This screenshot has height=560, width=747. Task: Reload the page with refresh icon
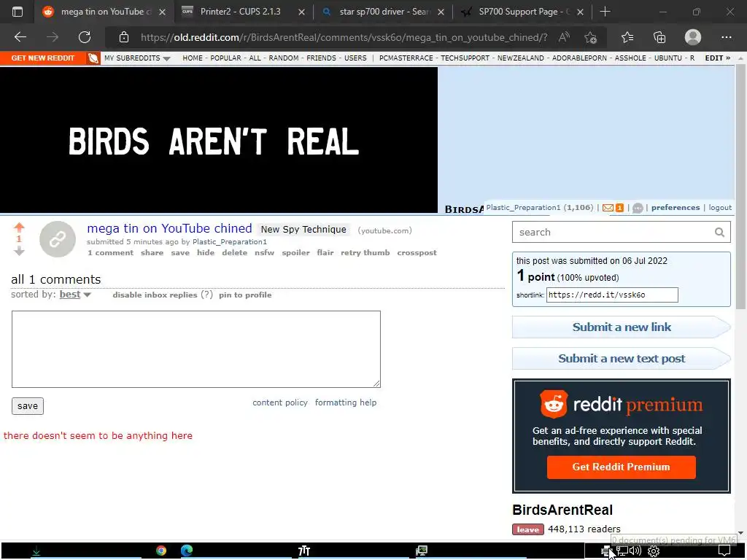coord(85,37)
